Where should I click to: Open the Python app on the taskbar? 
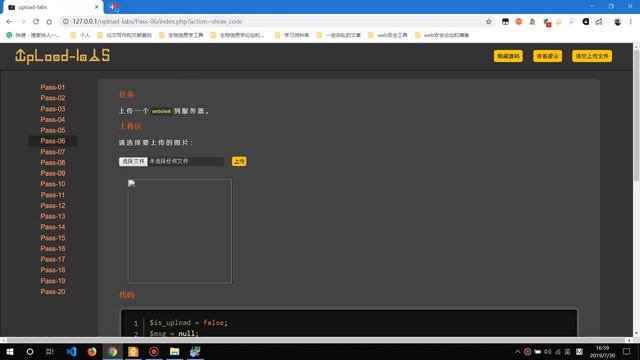195,351
